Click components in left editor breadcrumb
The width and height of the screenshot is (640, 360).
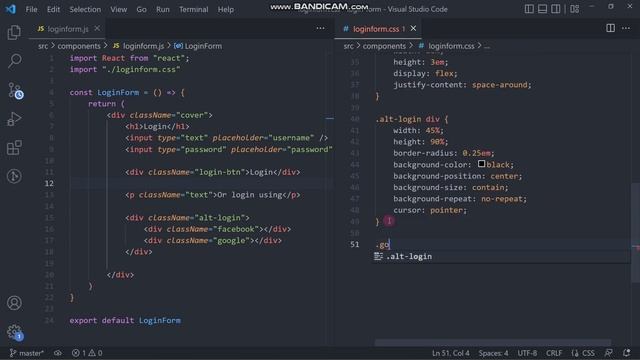coord(79,46)
